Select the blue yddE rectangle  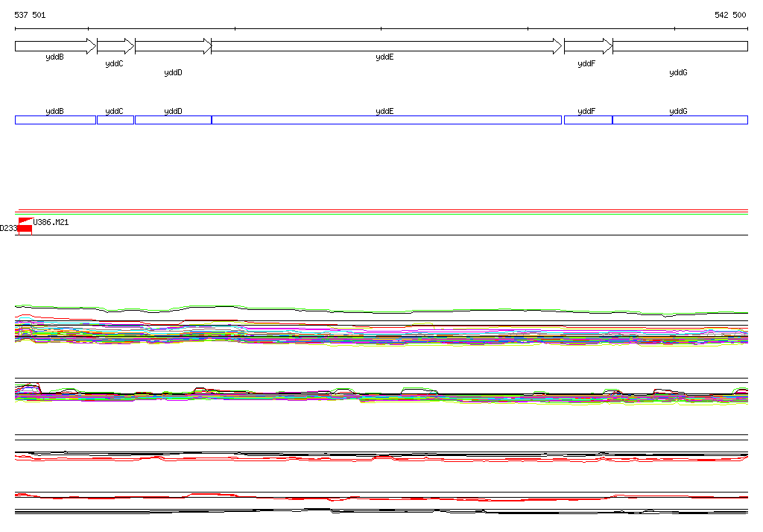387,120
